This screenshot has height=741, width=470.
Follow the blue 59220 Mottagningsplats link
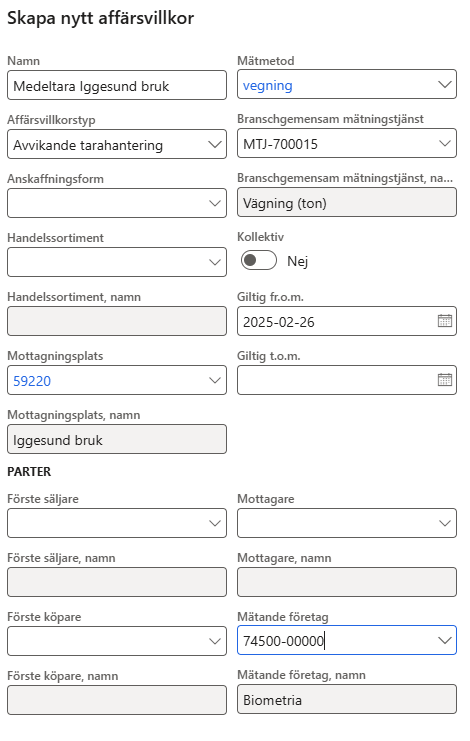(x=32, y=381)
